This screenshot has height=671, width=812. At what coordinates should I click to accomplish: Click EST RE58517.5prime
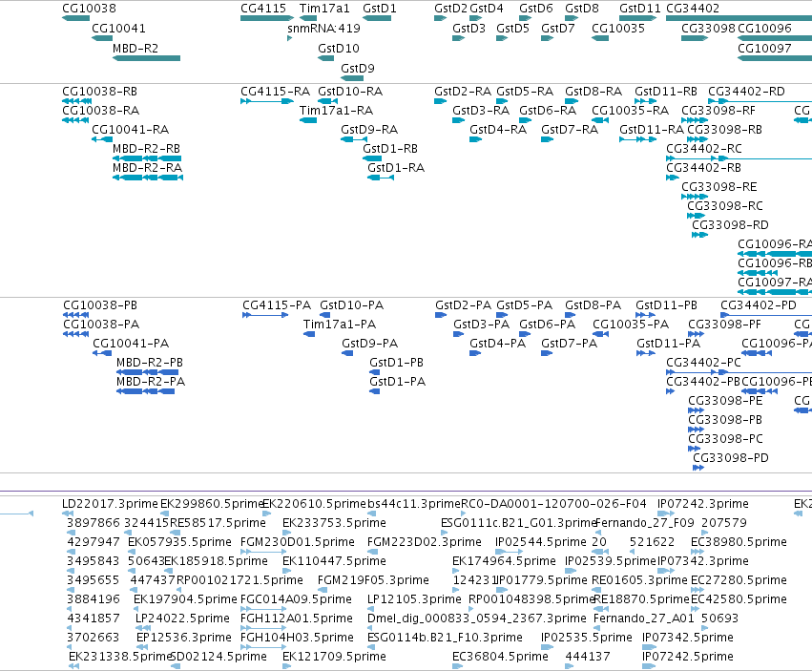[218, 523]
